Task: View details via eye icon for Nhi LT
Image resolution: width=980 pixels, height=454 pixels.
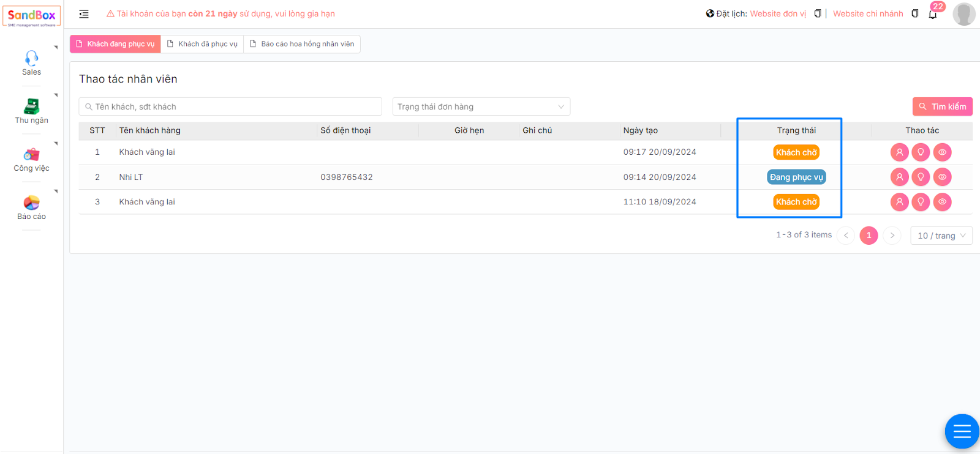Action: [942, 177]
